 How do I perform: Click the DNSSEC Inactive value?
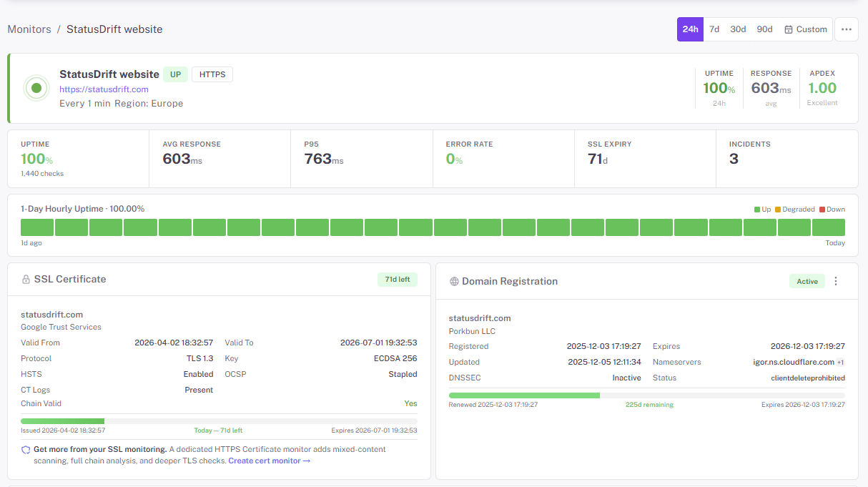pyautogui.click(x=626, y=378)
